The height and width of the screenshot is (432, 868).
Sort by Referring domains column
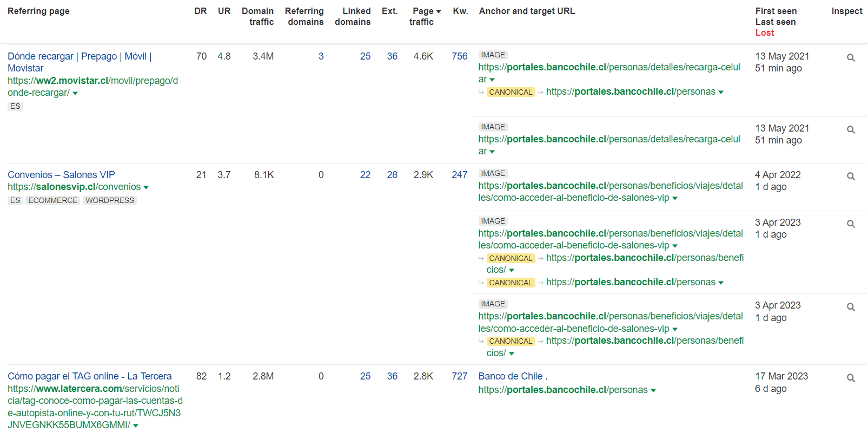(x=304, y=16)
